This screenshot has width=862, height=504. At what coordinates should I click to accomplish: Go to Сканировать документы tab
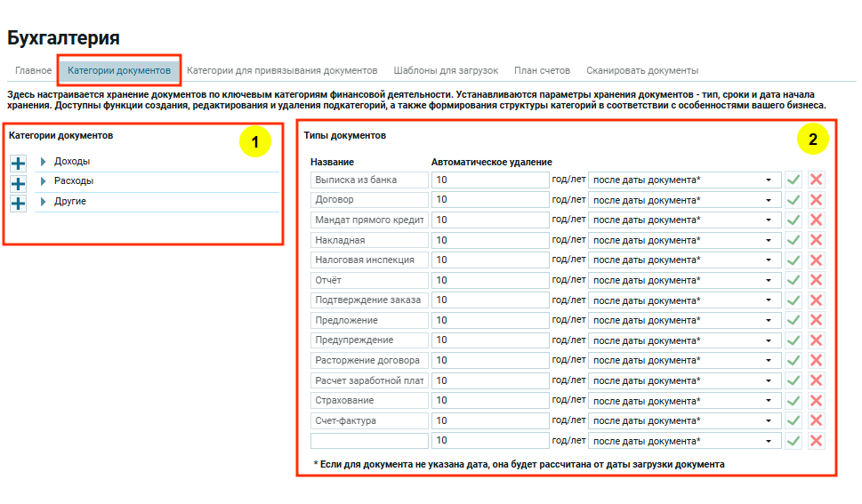click(x=641, y=70)
